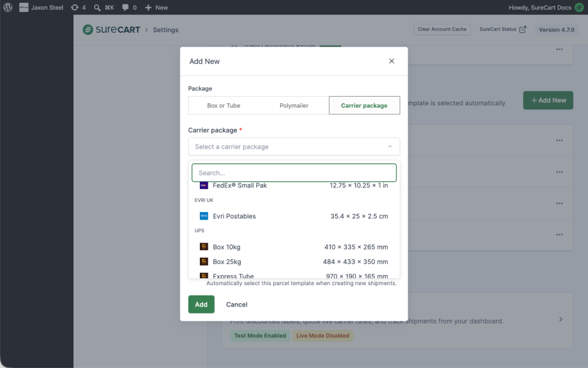Expand the shipping labels section chevron
Viewport: 588px width, 368px height.
(x=560, y=319)
